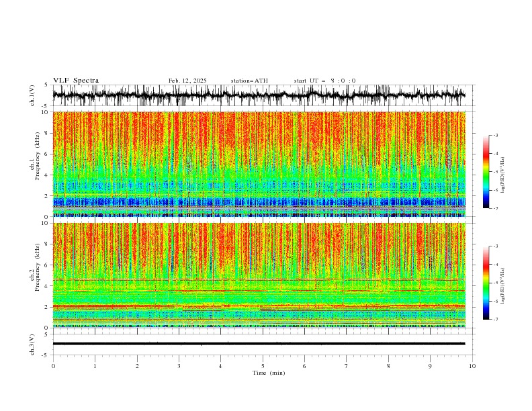Click time axis tick label "1"
532x411 pixels.
click(x=95, y=366)
